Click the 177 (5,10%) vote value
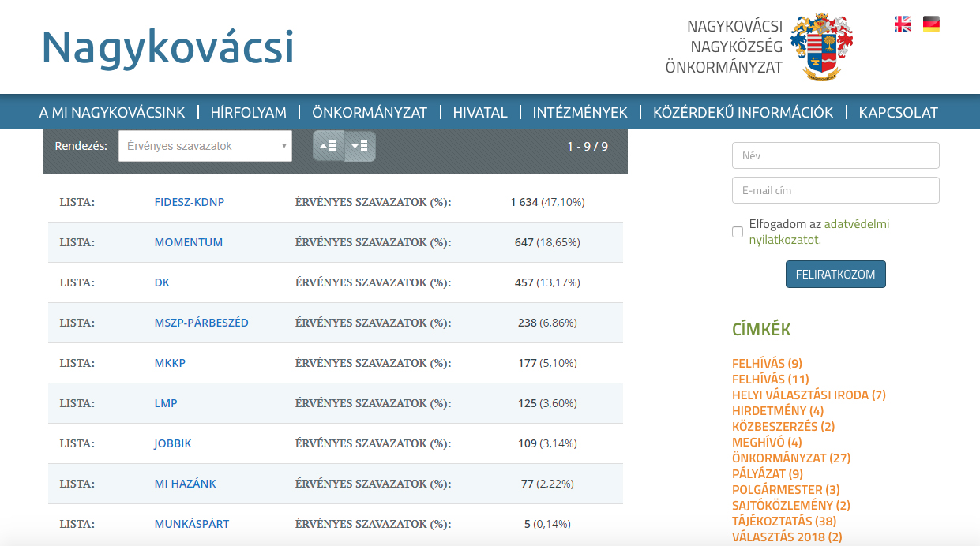This screenshot has height=546, width=980. pos(547,363)
